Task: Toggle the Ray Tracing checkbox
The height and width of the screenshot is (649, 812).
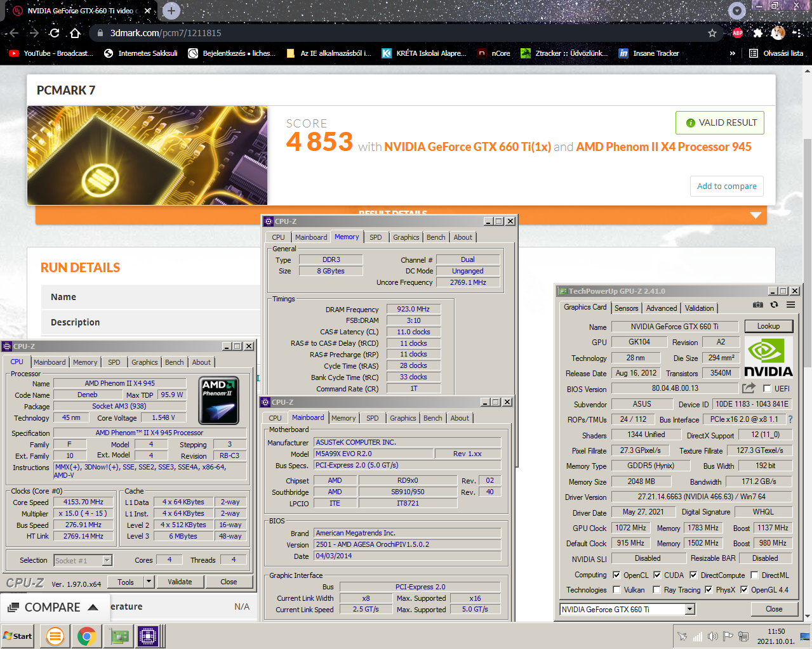Action: click(x=657, y=589)
